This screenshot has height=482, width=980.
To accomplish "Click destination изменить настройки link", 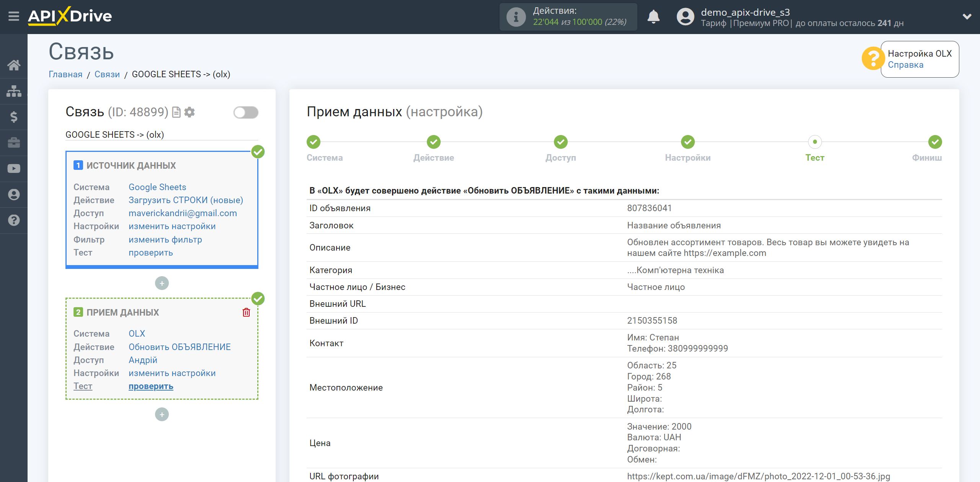I will pos(172,373).
